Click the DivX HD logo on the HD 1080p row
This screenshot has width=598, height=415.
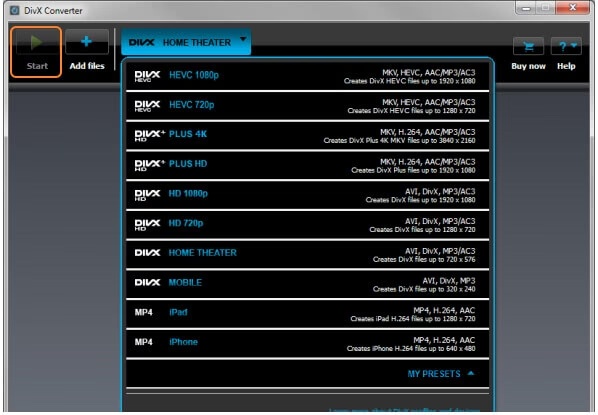click(x=147, y=195)
